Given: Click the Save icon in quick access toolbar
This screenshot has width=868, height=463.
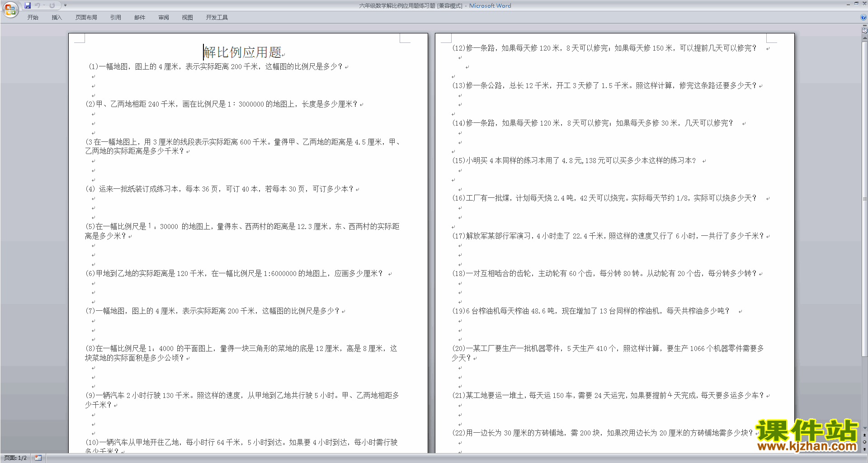Looking at the screenshot, I should [x=28, y=5].
